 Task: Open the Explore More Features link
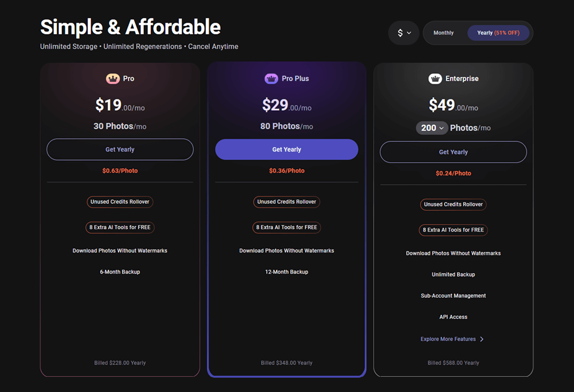[x=448, y=339]
